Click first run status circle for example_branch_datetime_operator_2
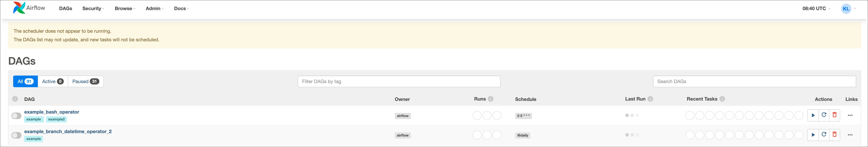 click(477, 135)
